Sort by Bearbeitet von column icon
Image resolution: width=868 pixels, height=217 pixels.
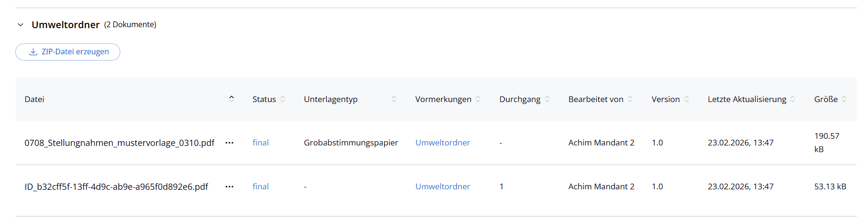point(630,99)
